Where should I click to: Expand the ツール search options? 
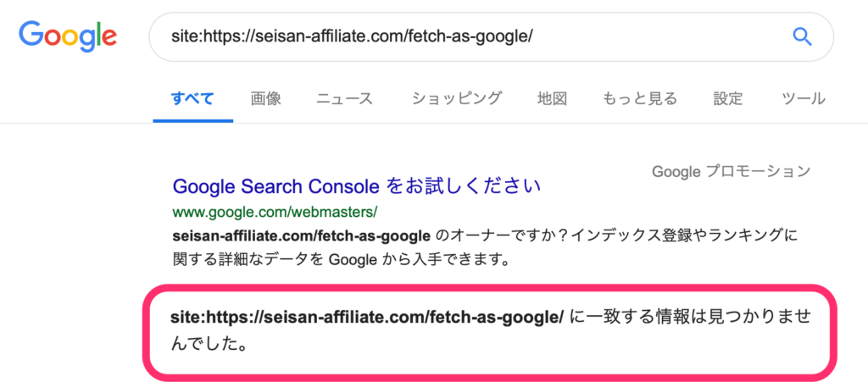pyautogui.click(x=803, y=98)
